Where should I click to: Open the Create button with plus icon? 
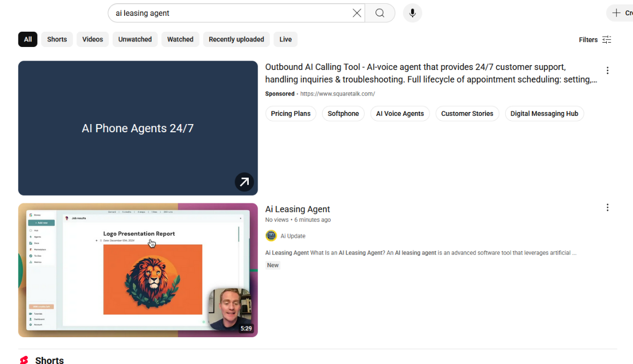tap(620, 13)
